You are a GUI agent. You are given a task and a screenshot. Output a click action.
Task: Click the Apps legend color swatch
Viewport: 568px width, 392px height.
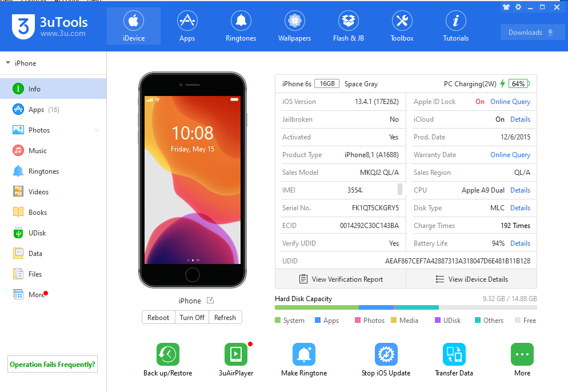(318, 320)
